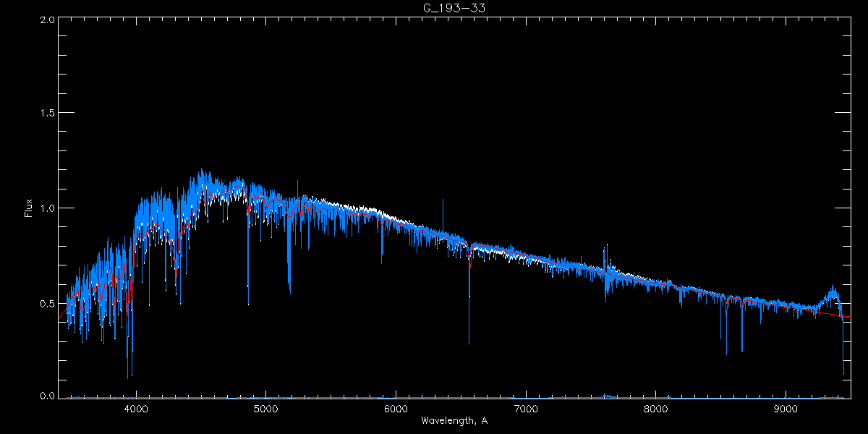Click bottom of deep absorption line near 6560 Å
This screenshot has height=434, width=868.
point(469,342)
